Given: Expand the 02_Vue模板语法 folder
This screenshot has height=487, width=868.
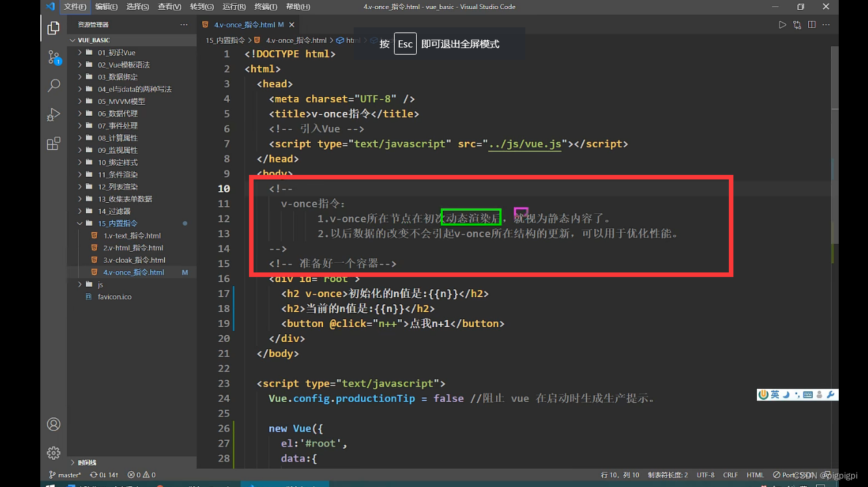Looking at the screenshot, I should (x=131, y=65).
